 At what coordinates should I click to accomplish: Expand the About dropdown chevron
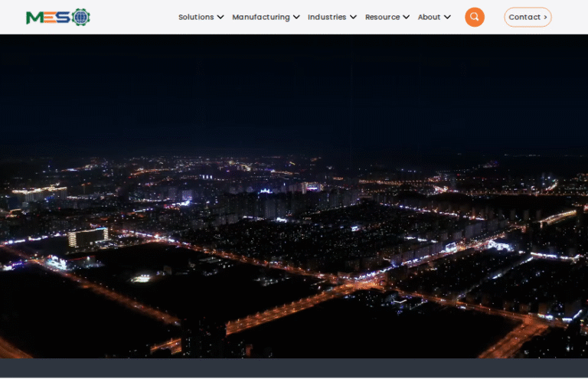coord(447,17)
